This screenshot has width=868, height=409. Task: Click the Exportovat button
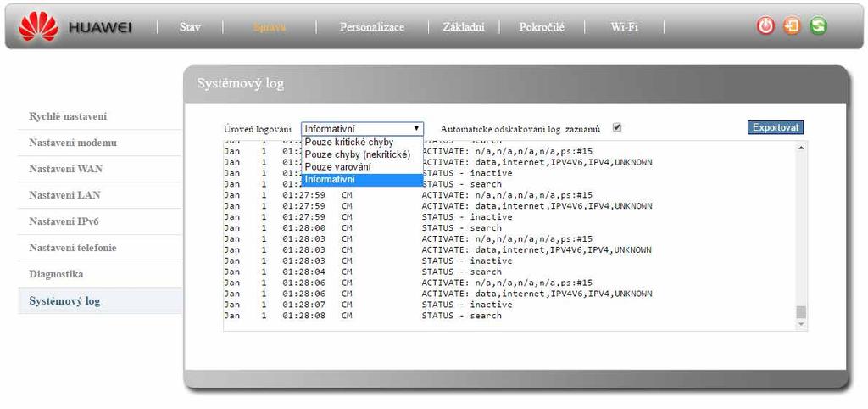[776, 128]
